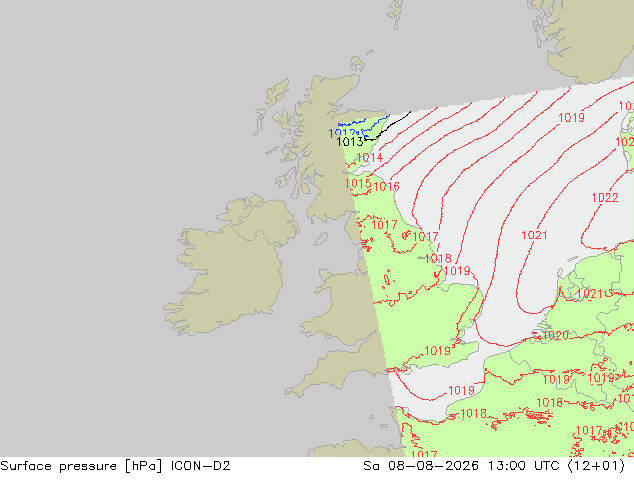This screenshot has width=634, height=490.
Task: Click the red 1015 isobar label
Action: [x=358, y=184]
